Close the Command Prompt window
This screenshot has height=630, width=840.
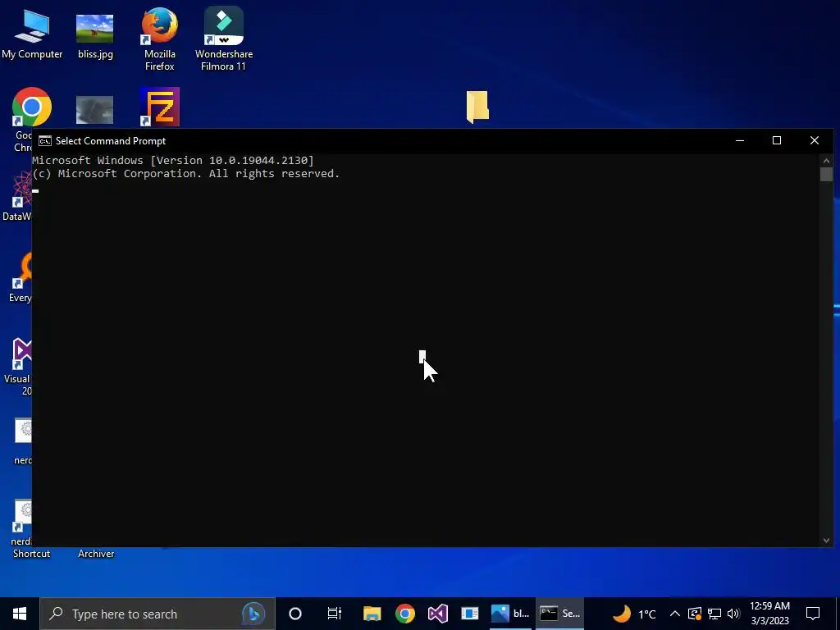[x=815, y=140]
